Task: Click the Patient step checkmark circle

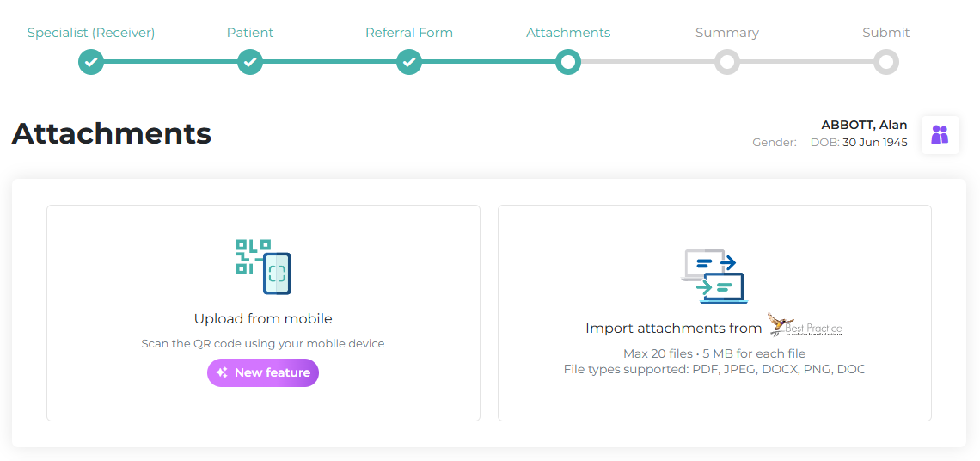Action: coord(250,62)
